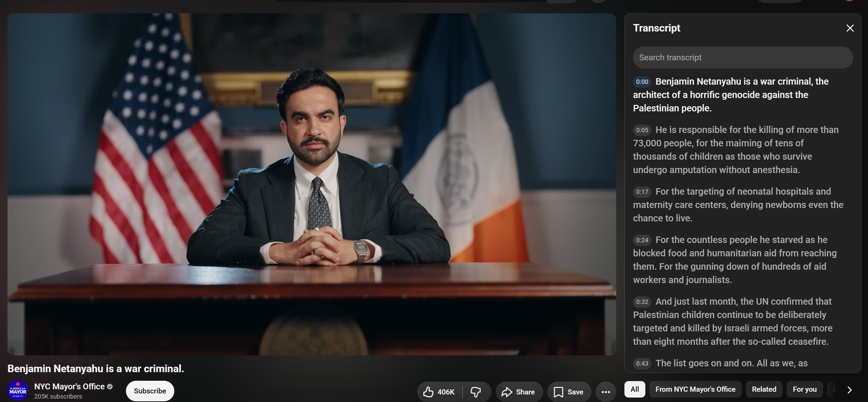Click the video player frame
The height and width of the screenshot is (402, 868).
[x=312, y=184]
